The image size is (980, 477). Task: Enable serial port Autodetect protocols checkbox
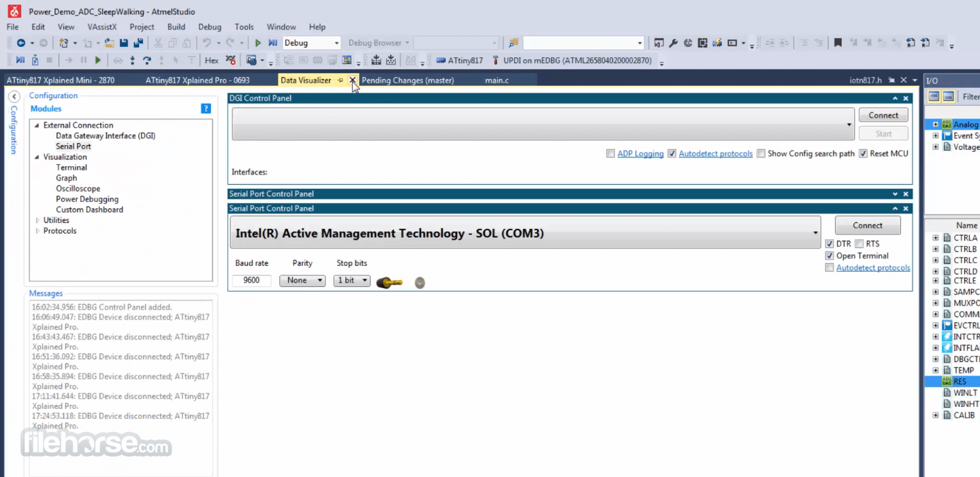(x=829, y=268)
